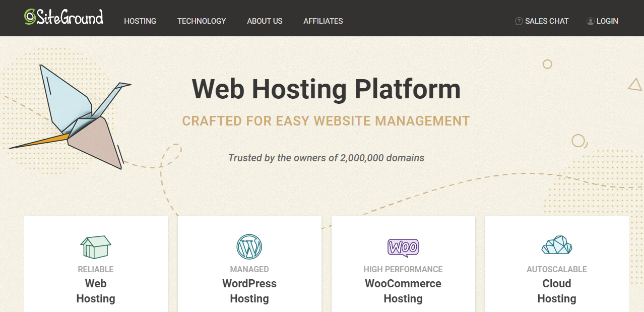Click the Cloud Hosting cloud icon

coord(557,245)
